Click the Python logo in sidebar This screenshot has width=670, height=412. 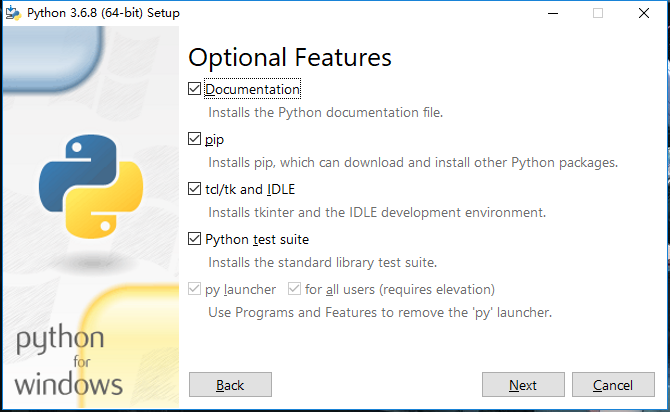(86, 185)
